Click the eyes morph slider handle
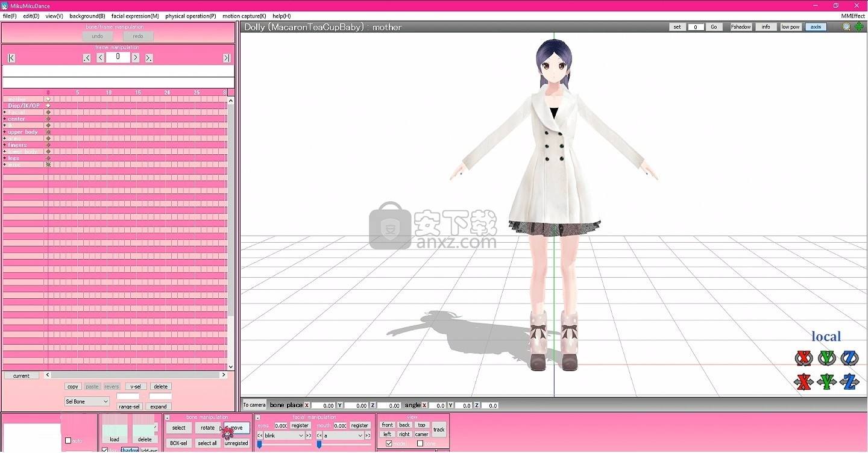This screenshot has height=453, width=868. [260, 445]
